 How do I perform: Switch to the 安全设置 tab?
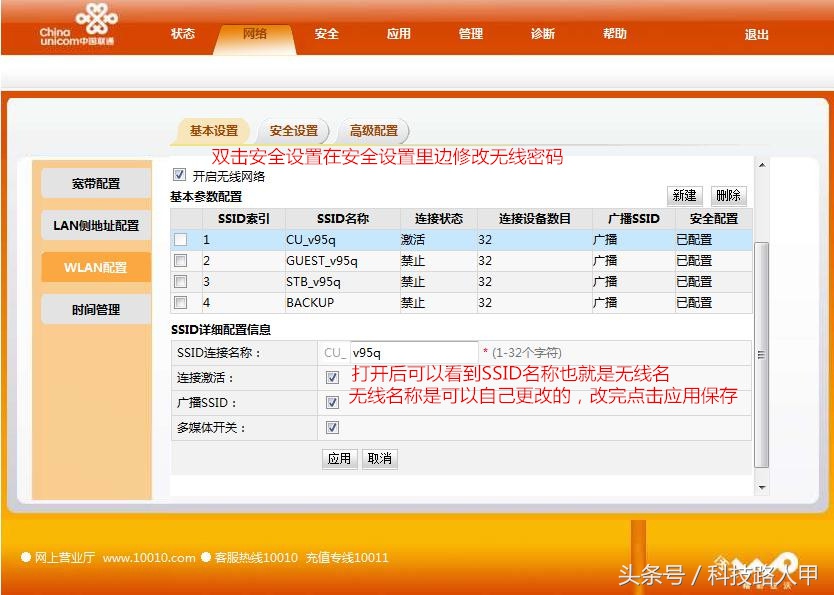pyautogui.click(x=293, y=130)
